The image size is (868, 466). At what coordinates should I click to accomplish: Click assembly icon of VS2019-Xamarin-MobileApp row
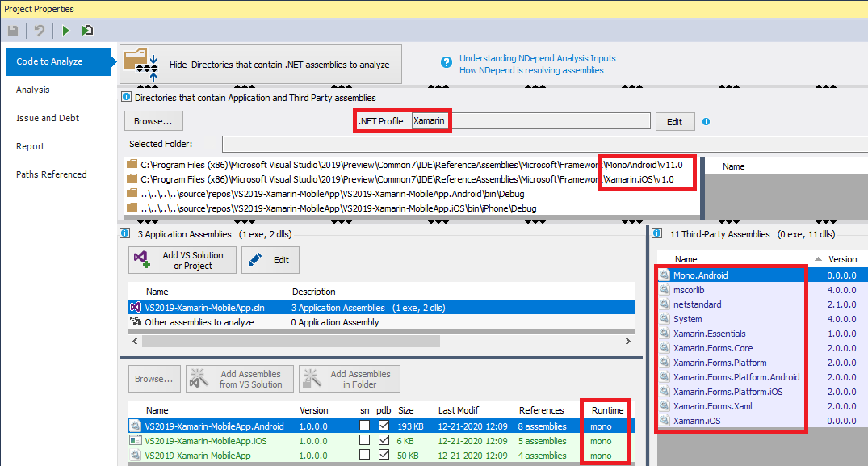pyautogui.click(x=136, y=455)
